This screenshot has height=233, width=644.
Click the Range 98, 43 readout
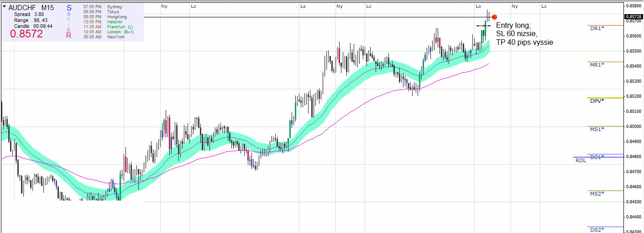[x=31, y=20]
